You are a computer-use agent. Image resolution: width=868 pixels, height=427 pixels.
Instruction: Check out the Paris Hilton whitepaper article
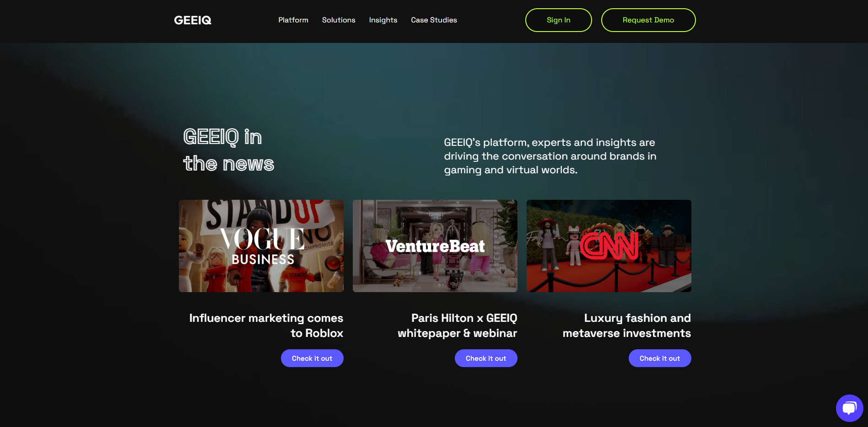coord(486,358)
